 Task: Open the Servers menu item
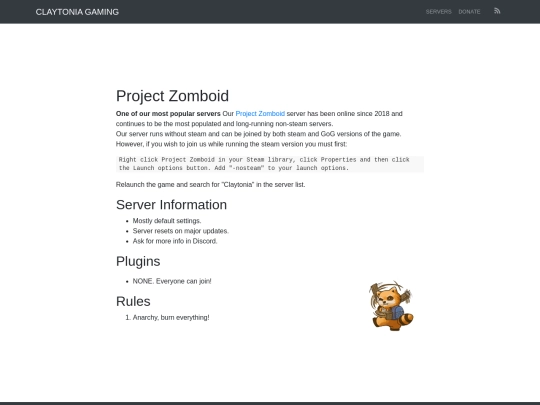point(438,12)
